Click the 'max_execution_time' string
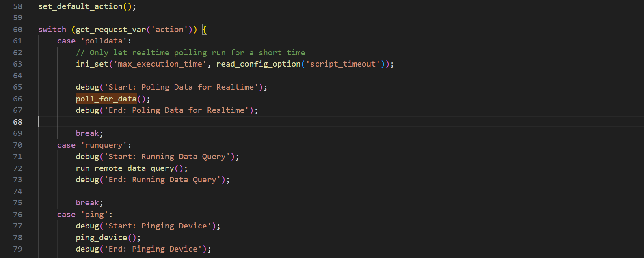 [x=160, y=64]
